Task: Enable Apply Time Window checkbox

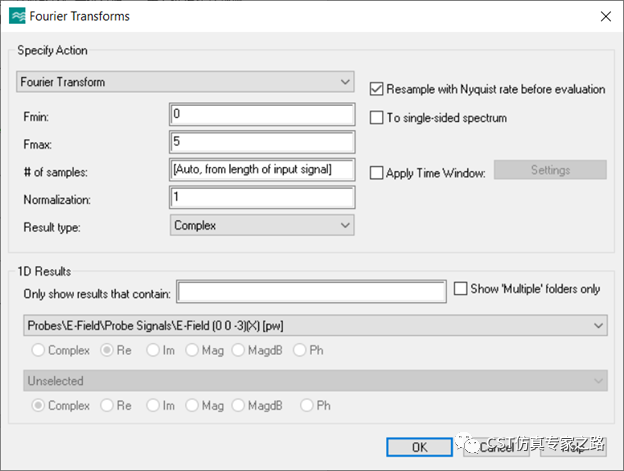Action: [376, 173]
